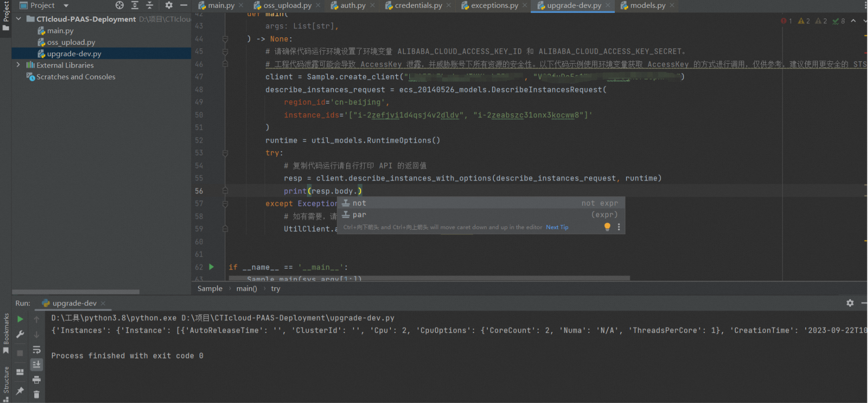Click the editor horizontal scrollbar
This screenshot has width=868, height=403.
click(429, 278)
